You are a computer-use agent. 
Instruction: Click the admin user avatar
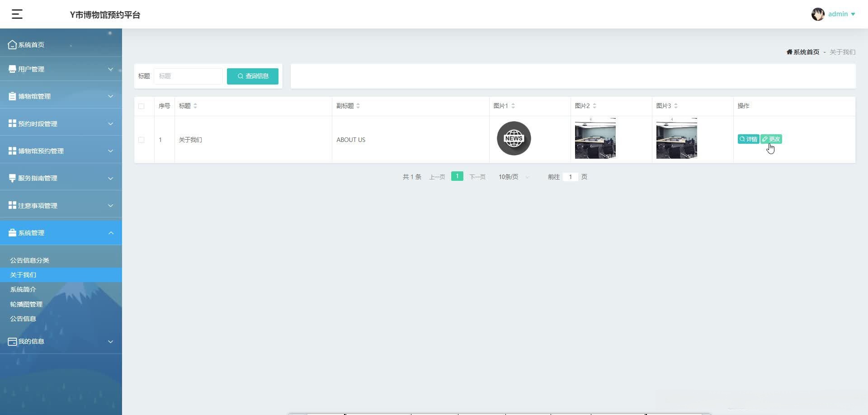pyautogui.click(x=818, y=14)
